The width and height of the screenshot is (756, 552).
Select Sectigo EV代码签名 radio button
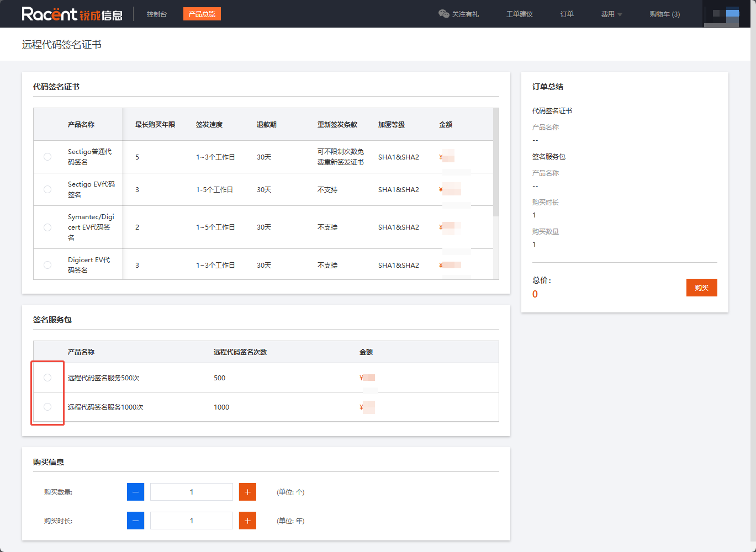tap(47, 189)
